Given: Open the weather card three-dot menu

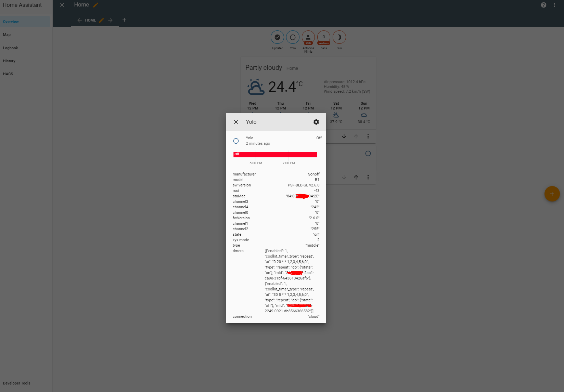Looking at the screenshot, I should click(x=368, y=136).
